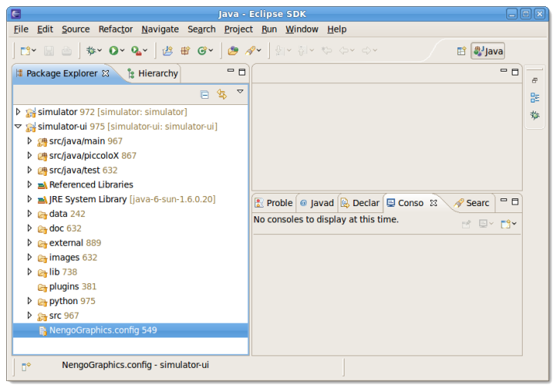Click the Forward navigation arrow icon

[x=366, y=51]
